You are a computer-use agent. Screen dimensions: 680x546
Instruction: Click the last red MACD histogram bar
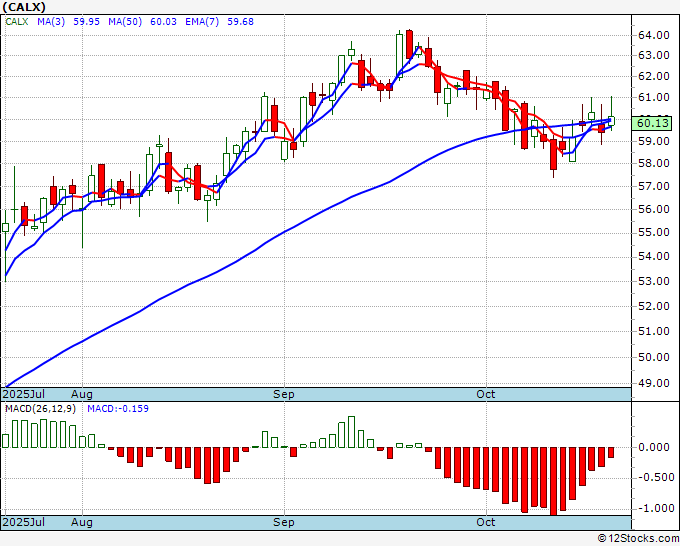click(611, 452)
